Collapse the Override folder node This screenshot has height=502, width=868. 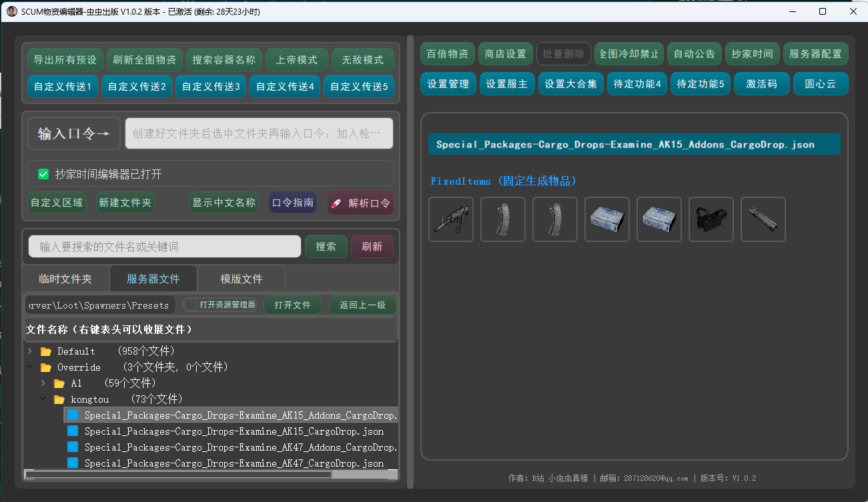pyautogui.click(x=29, y=367)
